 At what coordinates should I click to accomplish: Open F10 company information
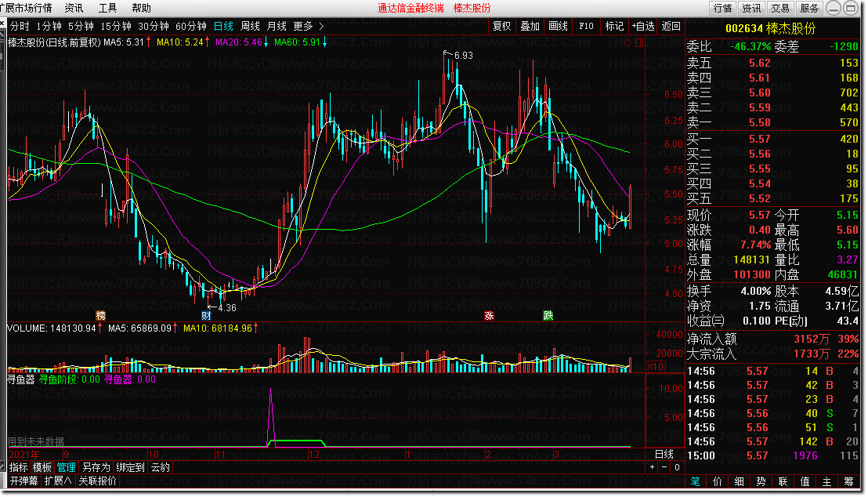[586, 26]
